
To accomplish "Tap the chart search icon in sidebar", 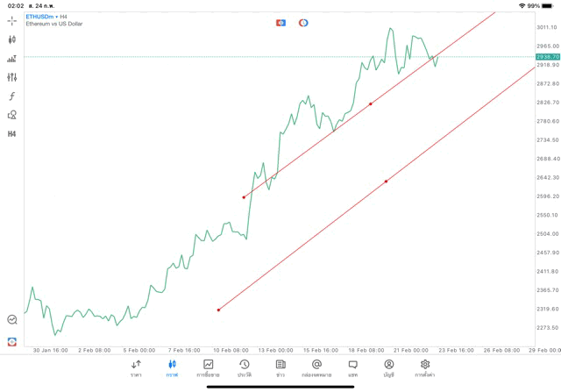I will [12, 320].
